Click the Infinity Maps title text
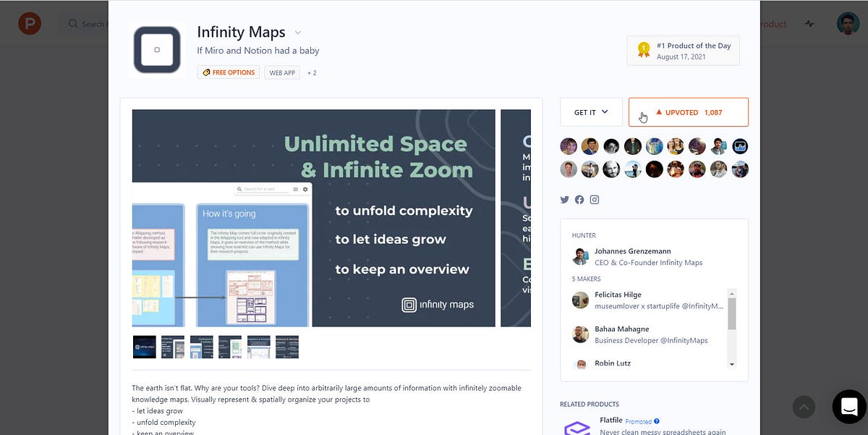Screen dimensions: 868x435 tap(241, 33)
